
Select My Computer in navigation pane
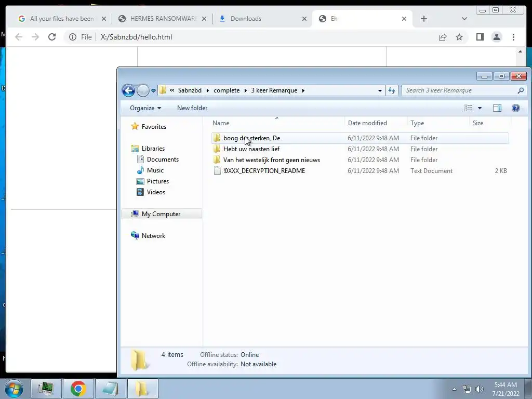(x=162, y=214)
